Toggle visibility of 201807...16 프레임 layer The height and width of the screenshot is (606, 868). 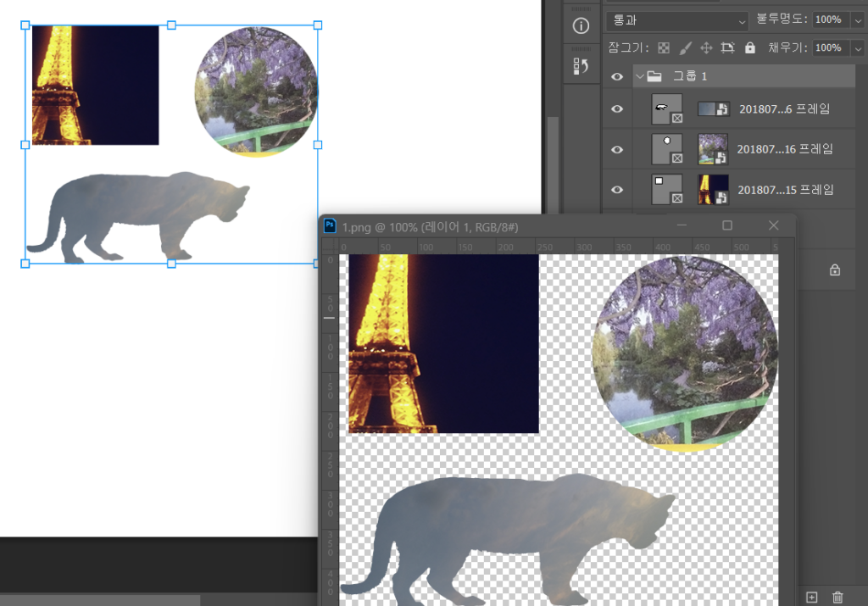pos(617,149)
